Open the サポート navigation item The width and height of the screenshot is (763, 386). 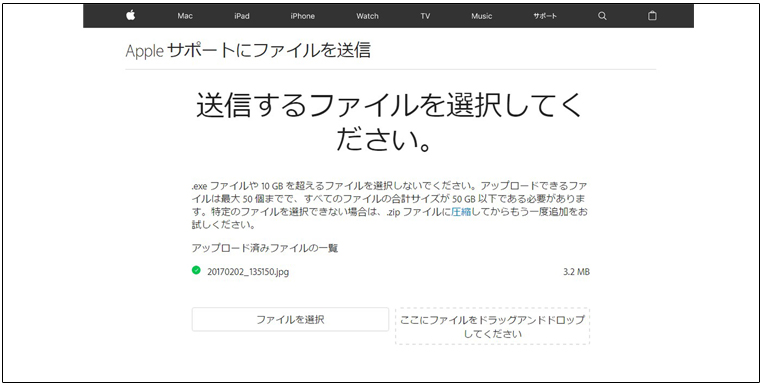(x=545, y=16)
